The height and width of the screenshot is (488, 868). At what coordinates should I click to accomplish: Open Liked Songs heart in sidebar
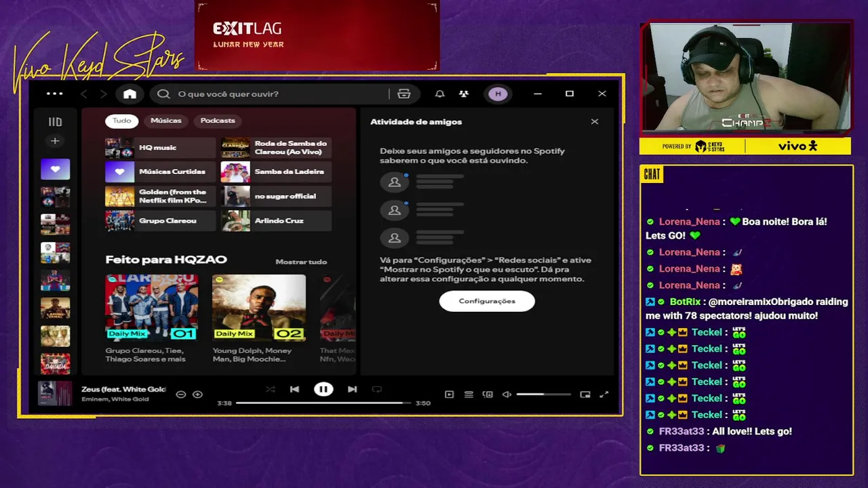pyautogui.click(x=55, y=169)
